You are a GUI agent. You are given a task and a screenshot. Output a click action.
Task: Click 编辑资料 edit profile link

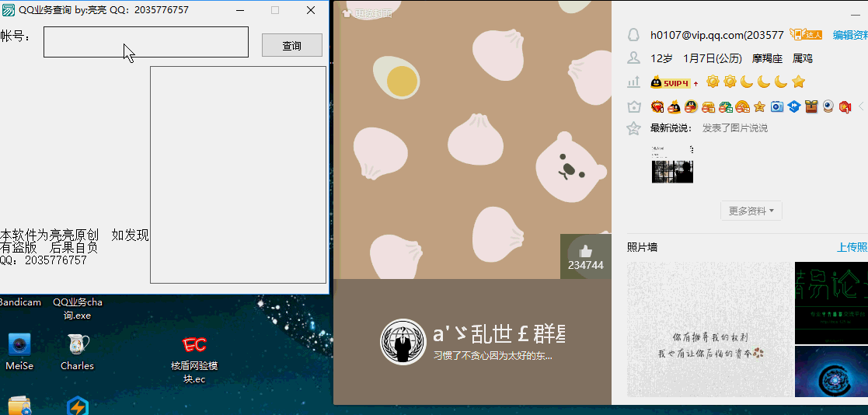(850, 35)
